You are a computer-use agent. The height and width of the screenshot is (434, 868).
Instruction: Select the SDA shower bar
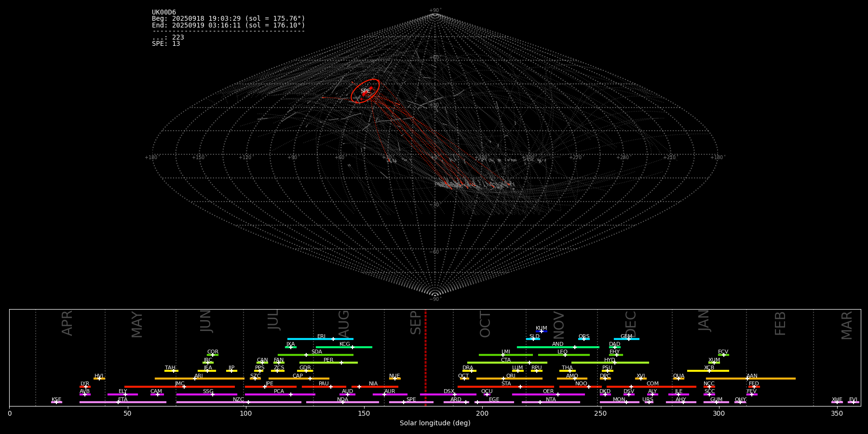[315, 355]
